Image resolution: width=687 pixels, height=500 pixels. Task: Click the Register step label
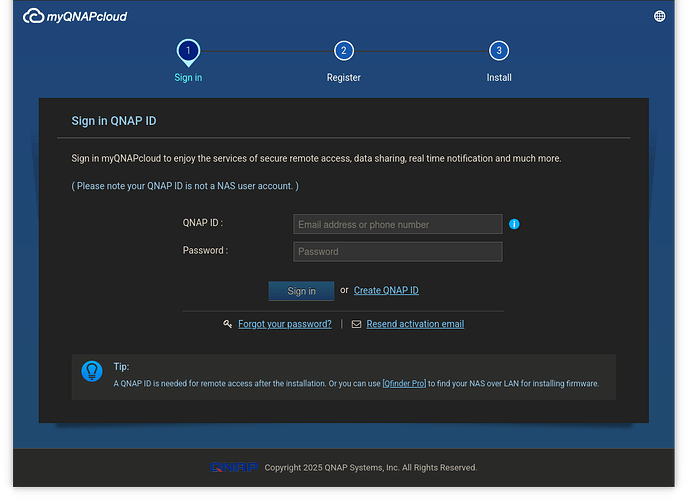[344, 78]
